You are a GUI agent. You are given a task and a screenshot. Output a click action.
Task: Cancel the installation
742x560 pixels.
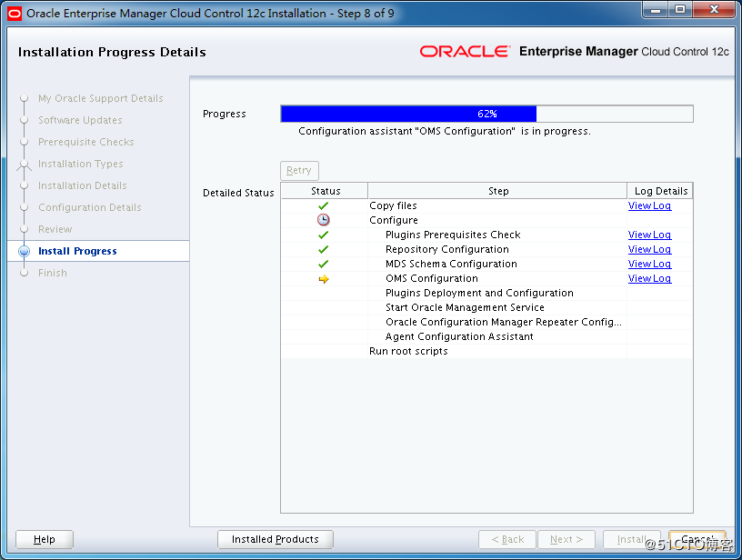coord(697,539)
